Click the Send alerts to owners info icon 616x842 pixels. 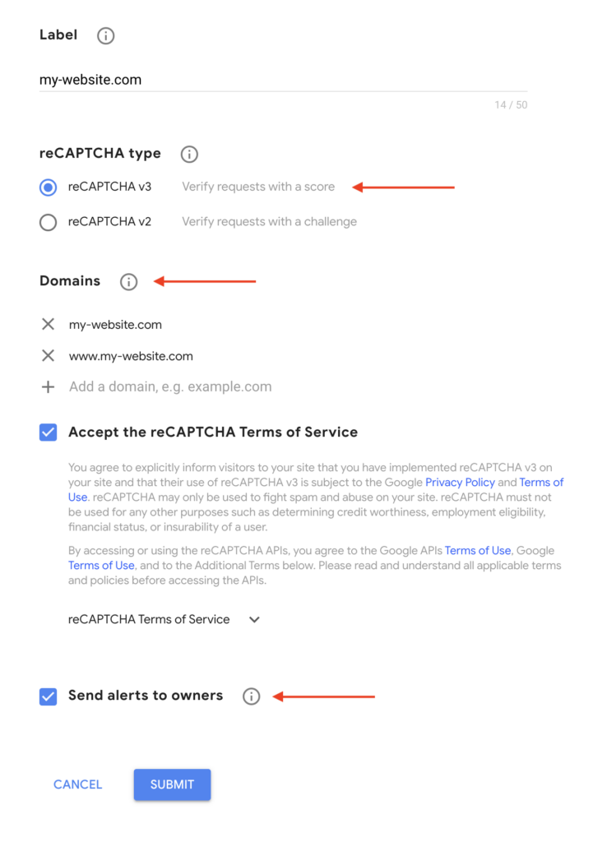click(252, 696)
